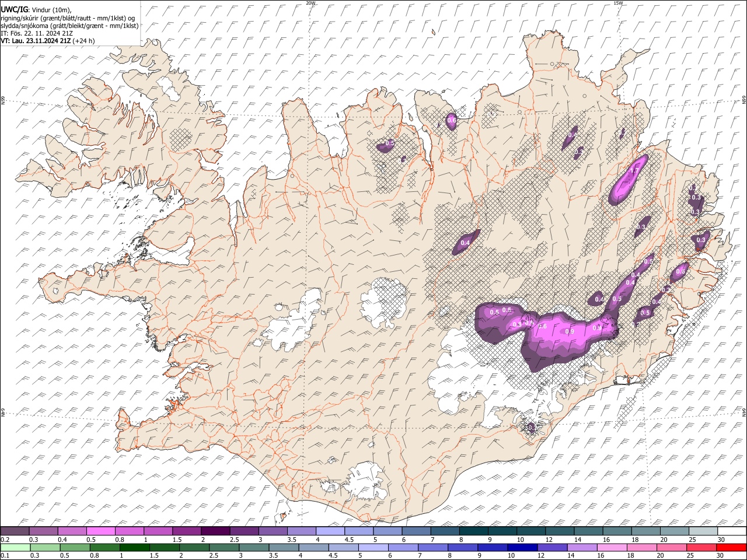Screen dimensions: 747x560
Task: Select the '0.1' value in the legend
Action: point(4,556)
